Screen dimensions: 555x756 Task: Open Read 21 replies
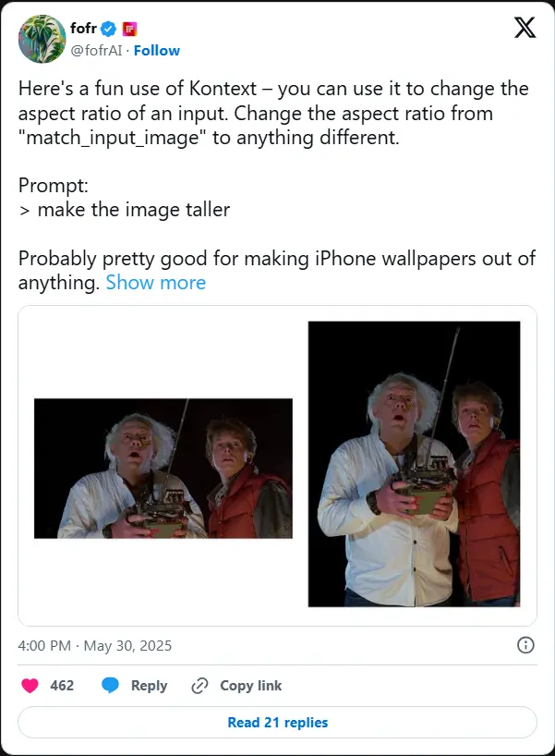click(x=277, y=722)
